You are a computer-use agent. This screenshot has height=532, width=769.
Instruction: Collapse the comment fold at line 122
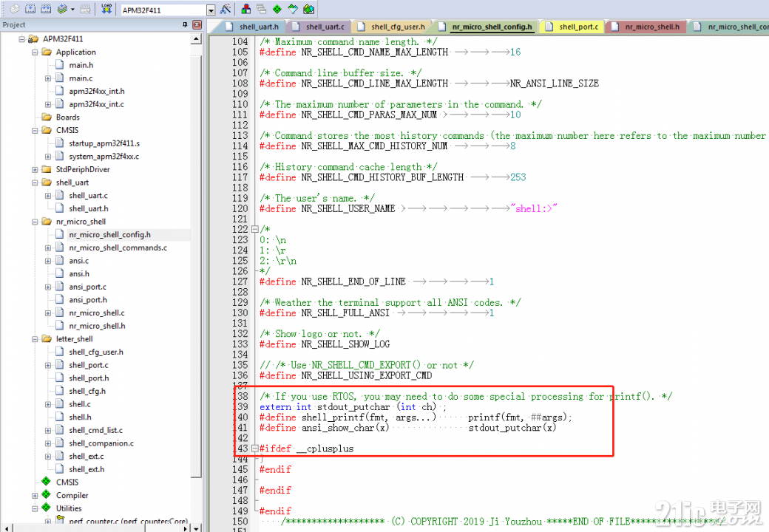point(254,229)
